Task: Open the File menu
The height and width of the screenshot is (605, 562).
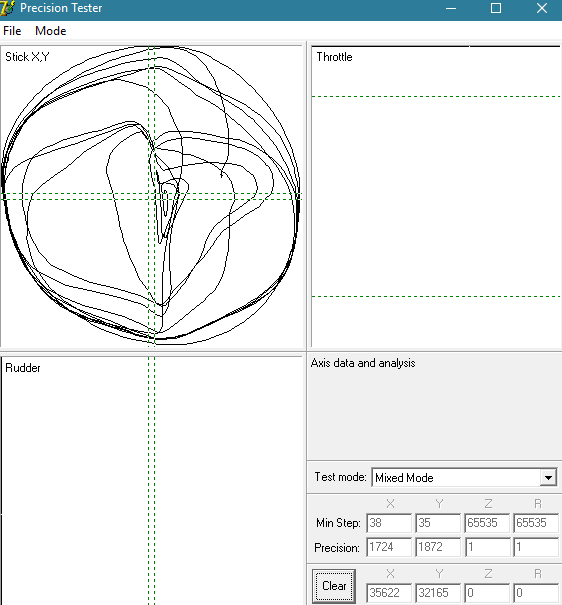Action: pyautogui.click(x=12, y=31)
